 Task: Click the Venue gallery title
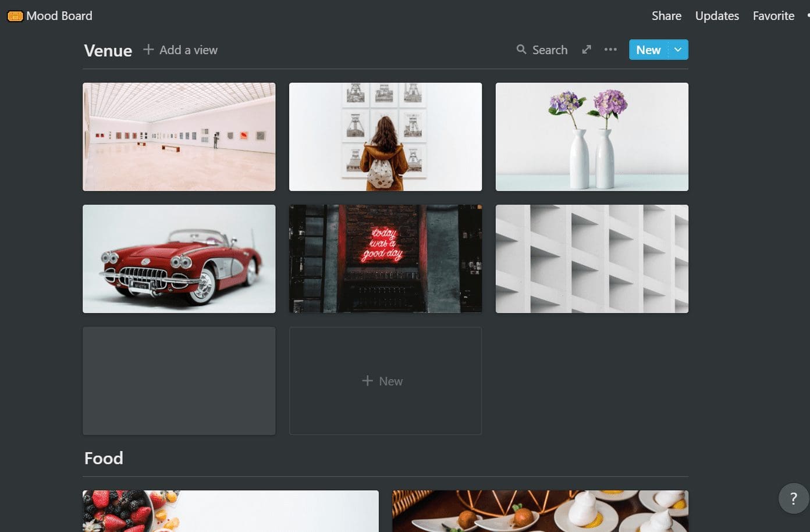tap(108, 51)
